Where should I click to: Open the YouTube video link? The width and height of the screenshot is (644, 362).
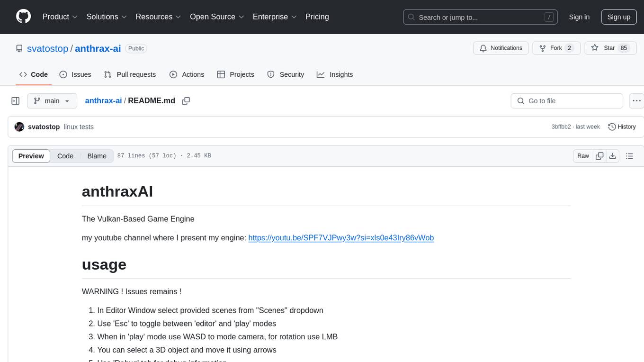click(341, 238)
